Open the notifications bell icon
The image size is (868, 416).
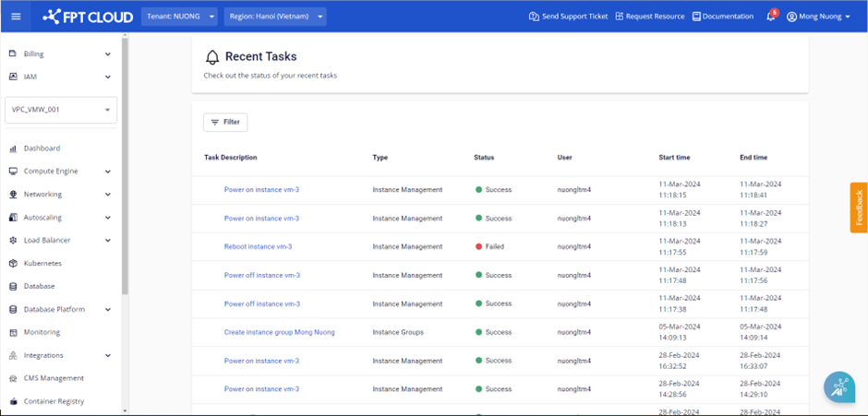(x=770, y=17)
